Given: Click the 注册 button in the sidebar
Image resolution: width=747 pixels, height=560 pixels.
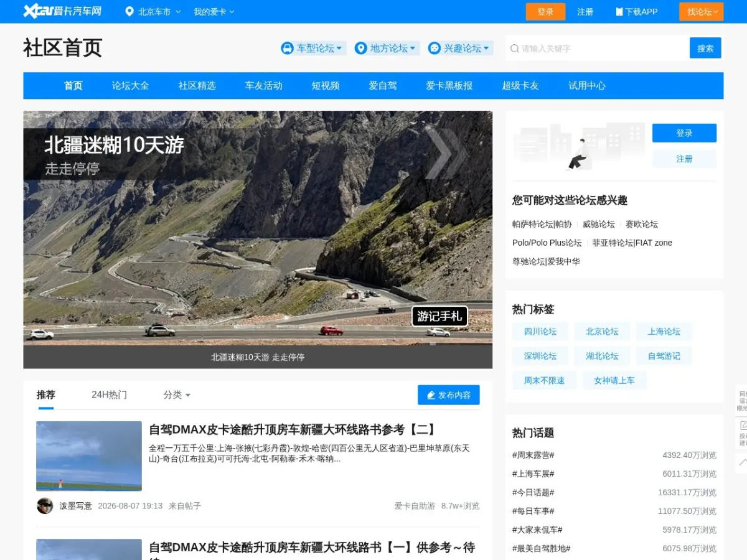Looking at the screenshot, I should [684, 159].
